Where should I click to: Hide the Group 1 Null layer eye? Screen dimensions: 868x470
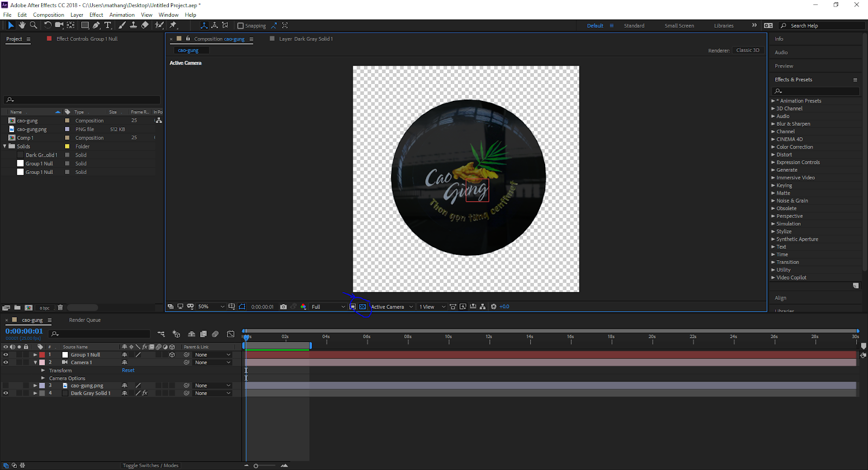click(6, 355)
